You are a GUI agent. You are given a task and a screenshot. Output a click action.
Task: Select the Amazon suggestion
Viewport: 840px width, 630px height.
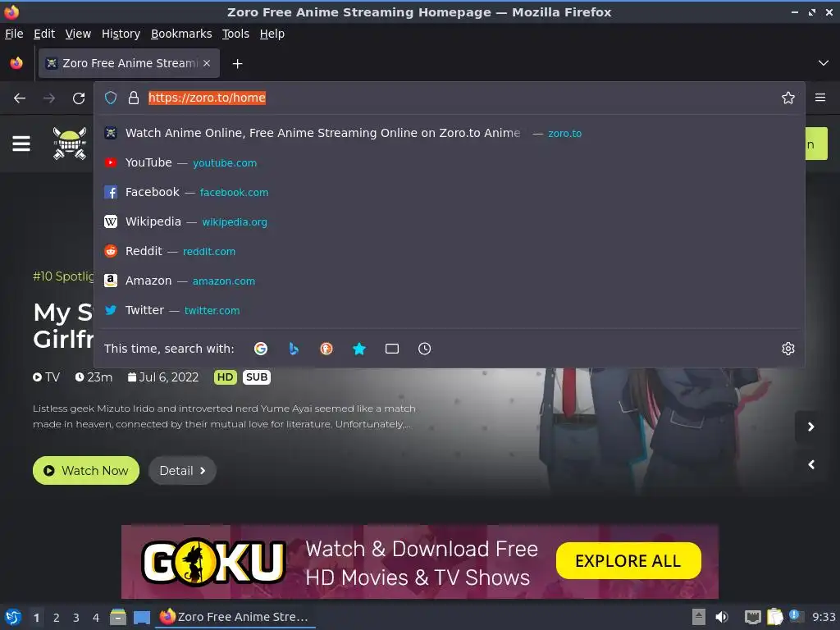pyautogui.click(x=450, y=281)
